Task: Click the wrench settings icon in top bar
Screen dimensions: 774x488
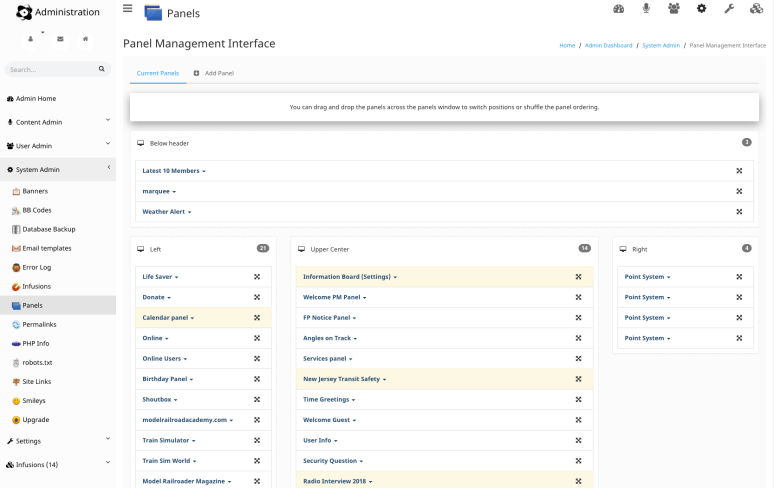Action: pos(729,9)
